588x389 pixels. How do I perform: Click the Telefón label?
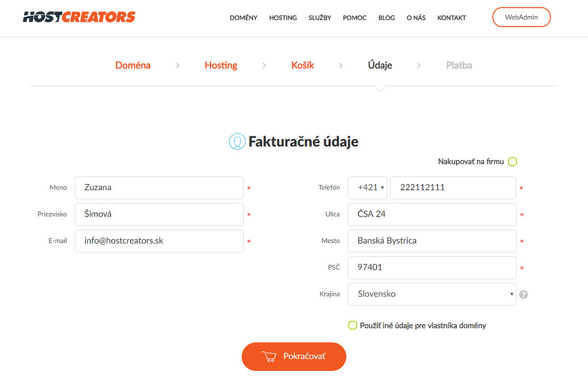tap(329, 188)
